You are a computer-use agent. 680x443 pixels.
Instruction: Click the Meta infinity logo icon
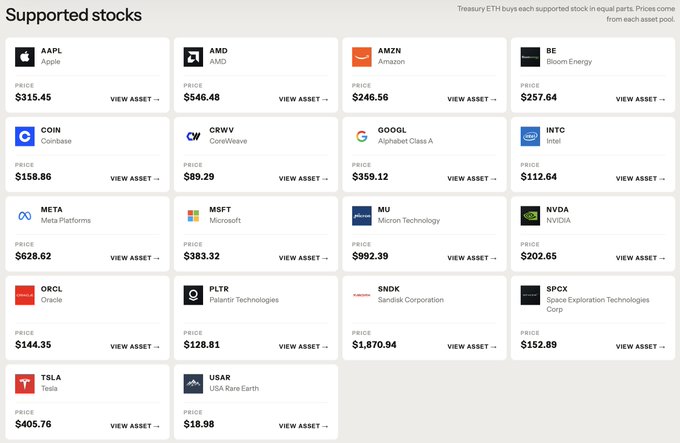pos(25,215)
